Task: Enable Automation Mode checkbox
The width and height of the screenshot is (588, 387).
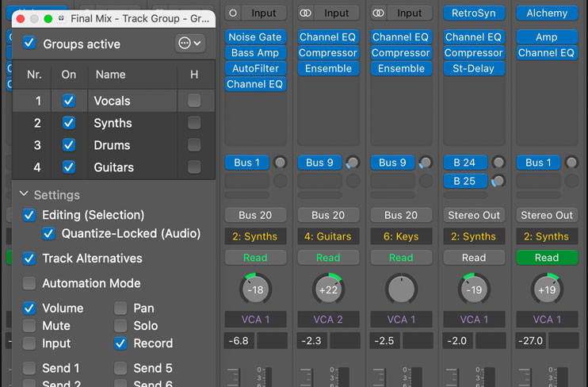Action: [x=29, y=283]
